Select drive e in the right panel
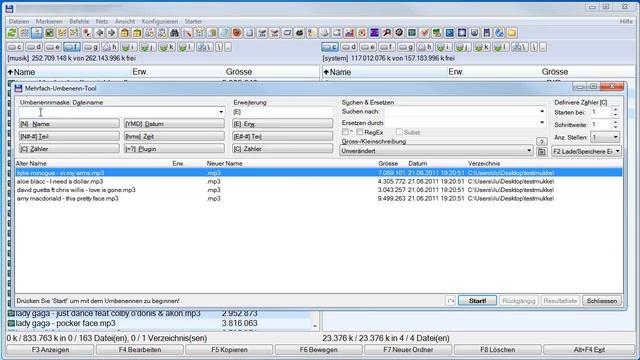The image size is (640, 360). coord(368,47)
